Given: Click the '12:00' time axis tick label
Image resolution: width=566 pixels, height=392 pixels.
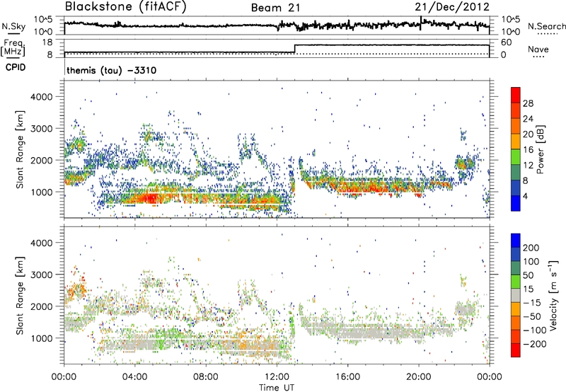Looking at the screenshot, I should tap(277, 377).
